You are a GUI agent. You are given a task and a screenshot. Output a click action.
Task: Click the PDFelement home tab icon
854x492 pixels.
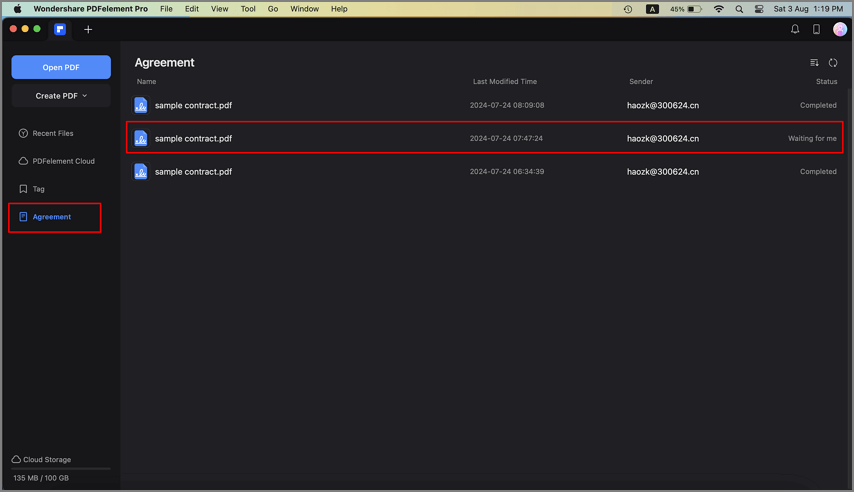point(61,29)
